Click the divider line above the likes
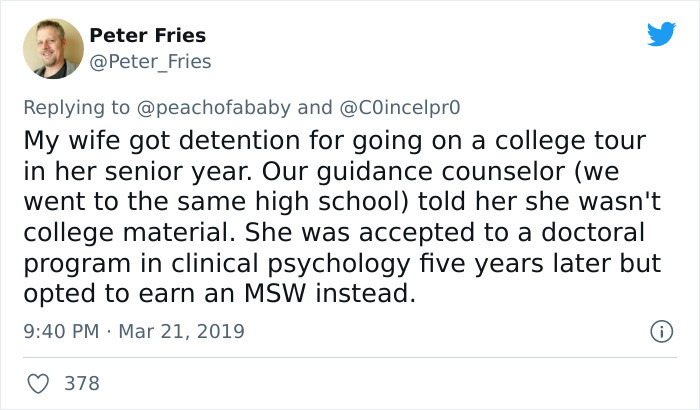 (350, 356)
